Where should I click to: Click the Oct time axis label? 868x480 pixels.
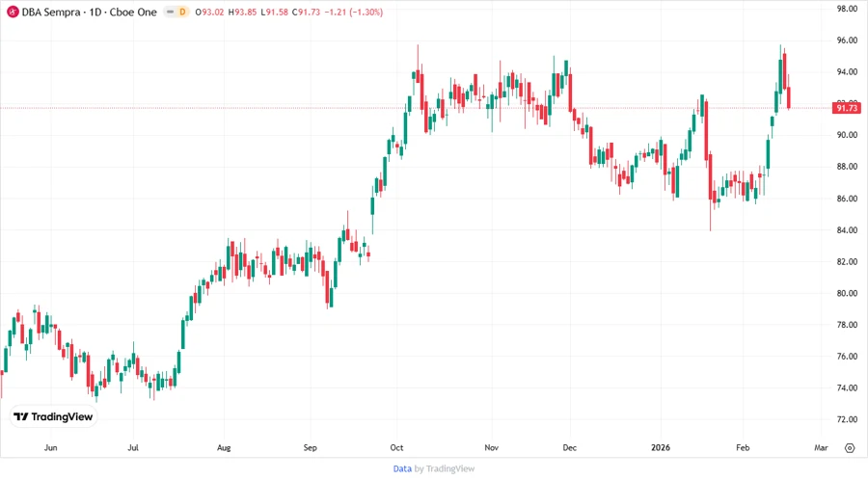[397, 447]
